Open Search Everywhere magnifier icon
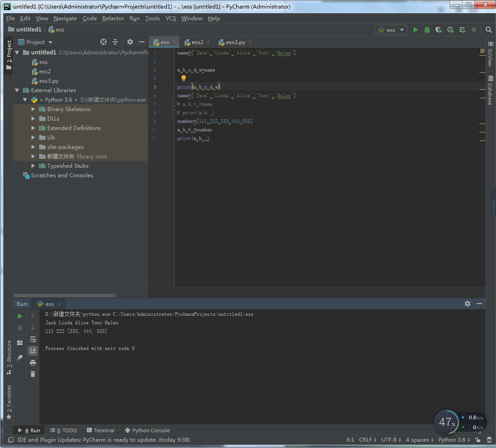Viewport: 496px width, 448px height. (489, 30)
